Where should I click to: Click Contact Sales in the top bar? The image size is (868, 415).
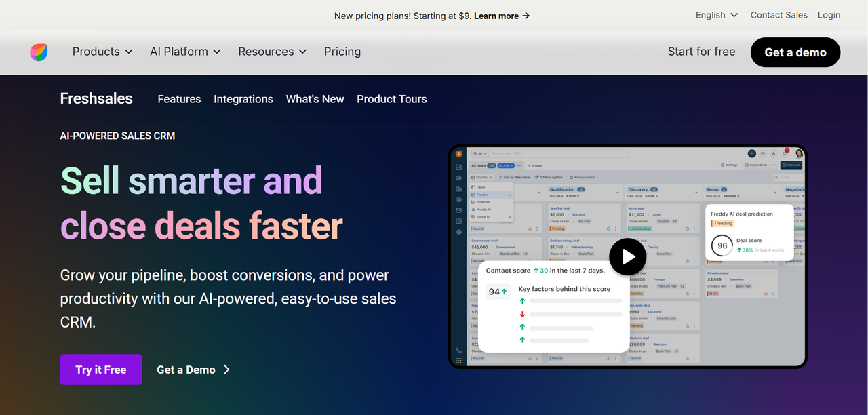tap(779, 15)
